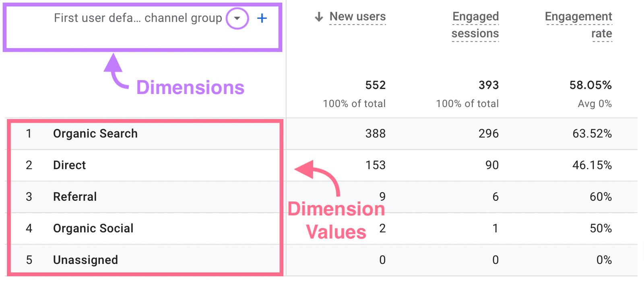Open the dimension selector dropdown arrow
The image size is (644, 282).
click(237, 18)
